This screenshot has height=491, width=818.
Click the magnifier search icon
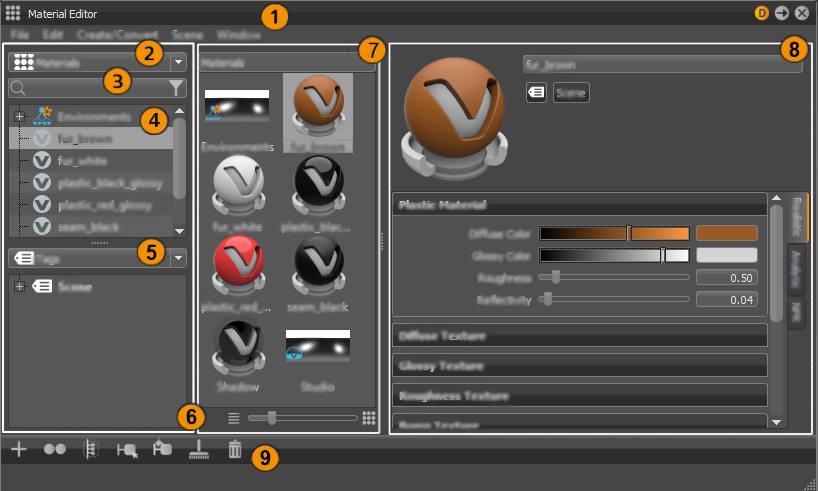[18, 88]
